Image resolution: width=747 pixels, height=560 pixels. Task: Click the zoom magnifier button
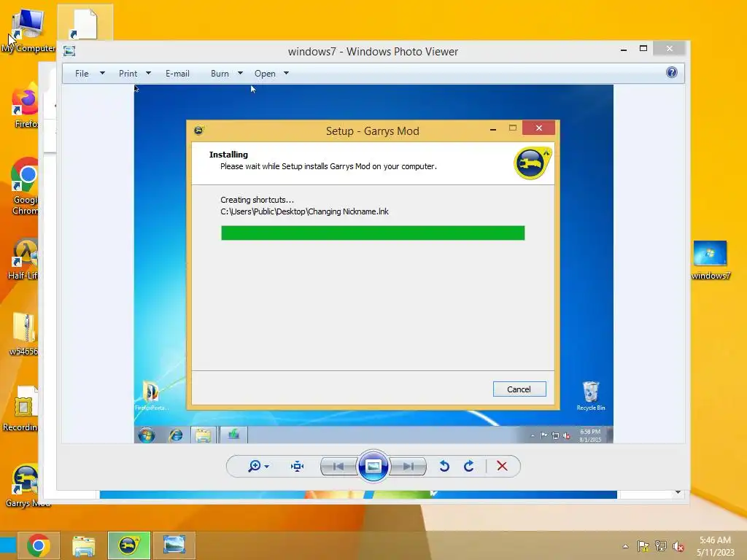(254, 466)
